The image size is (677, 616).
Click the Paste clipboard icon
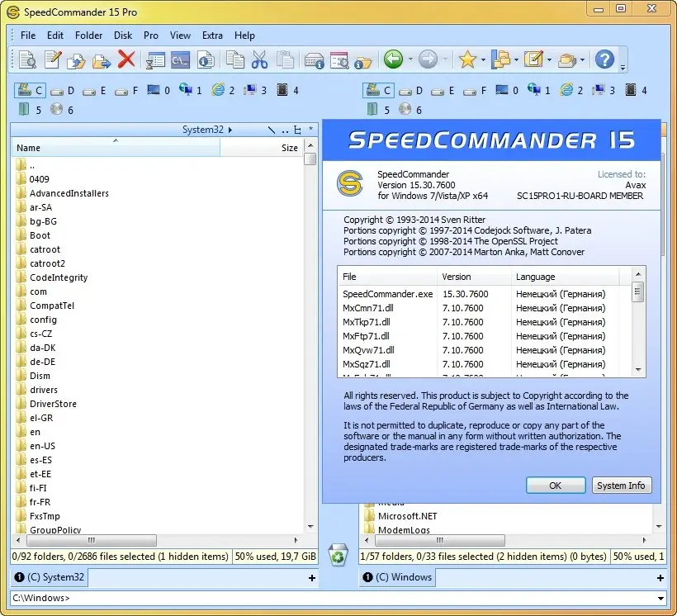pos(285,59)
